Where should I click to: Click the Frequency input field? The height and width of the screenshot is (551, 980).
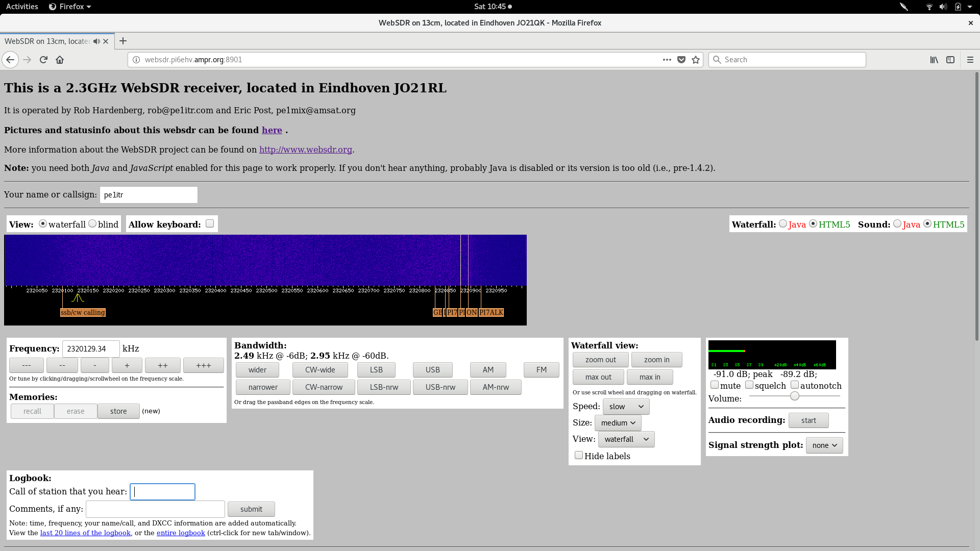coord(91,349)
